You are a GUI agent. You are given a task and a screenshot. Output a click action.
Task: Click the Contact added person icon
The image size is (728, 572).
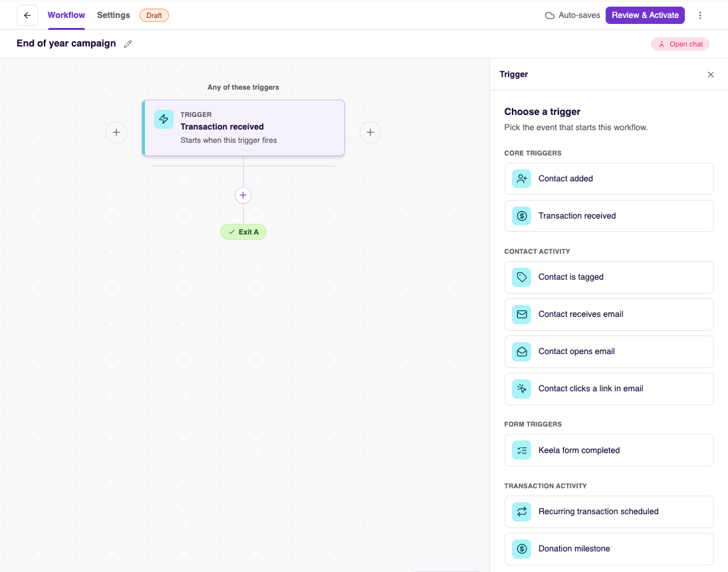point(521,179)
